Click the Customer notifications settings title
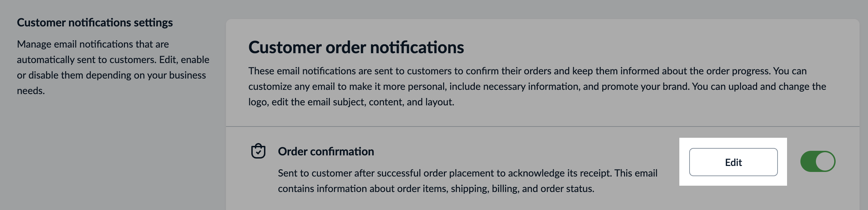This screenshot has height=210, width=868. click(95, 22)
